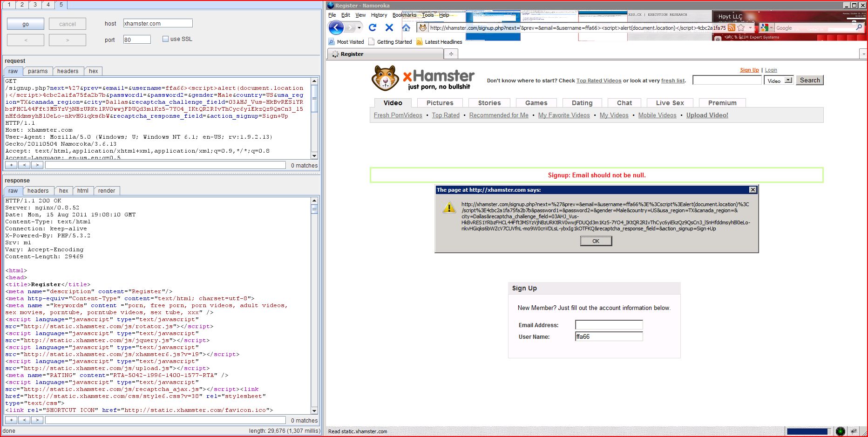Click the request panel search text field

(165, 165)
